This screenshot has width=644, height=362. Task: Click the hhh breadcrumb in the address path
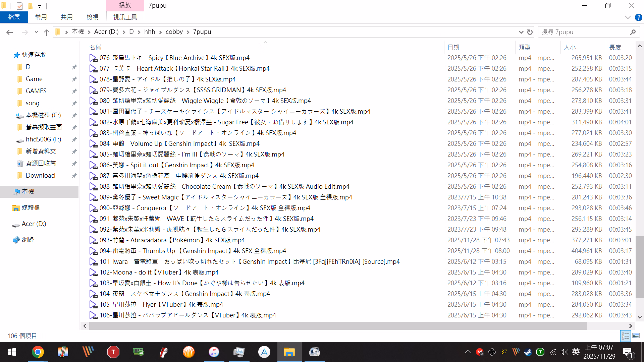(150, 32)
